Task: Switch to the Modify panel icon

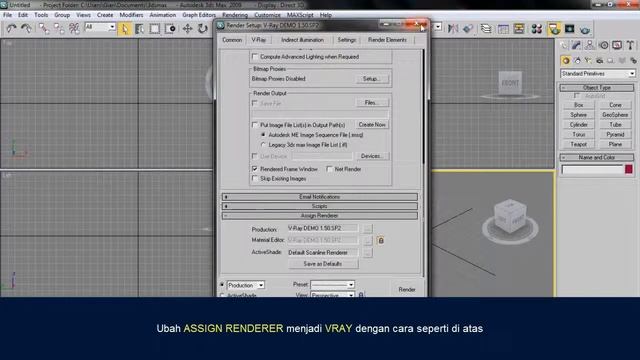Action: (x=576, y=45)
